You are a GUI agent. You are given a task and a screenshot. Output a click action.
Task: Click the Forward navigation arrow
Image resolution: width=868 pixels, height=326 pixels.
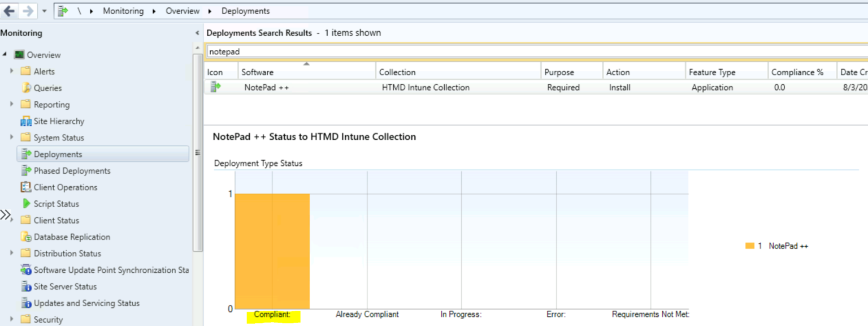click(x=28, y=11)
